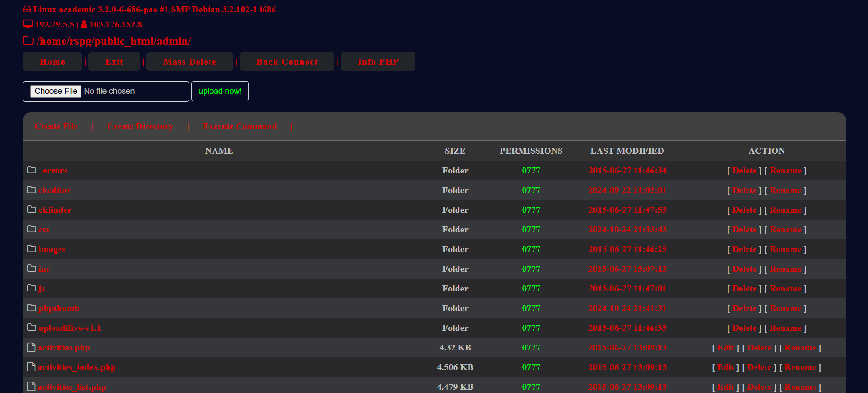Image resolution: width=868 pixels, height=393 pixels.
Task: Click the folder icon beside ckfinder
Action: (x=32, y=210)
